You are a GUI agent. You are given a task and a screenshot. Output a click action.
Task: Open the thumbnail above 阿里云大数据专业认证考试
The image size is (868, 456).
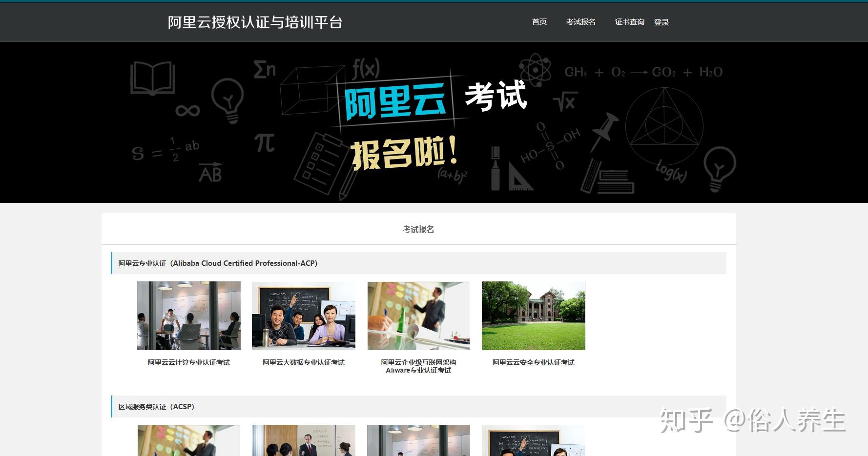(304, 316)
